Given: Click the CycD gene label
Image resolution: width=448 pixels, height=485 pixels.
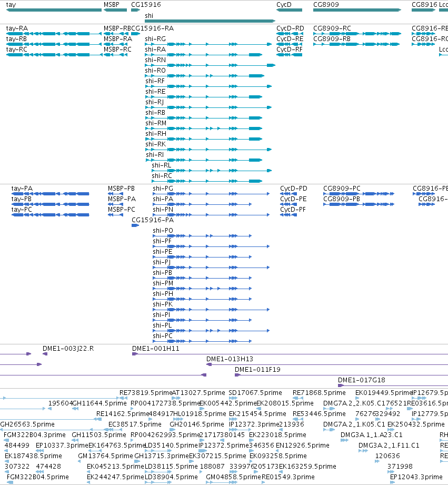Looking at the screenshot, I should click(284, 5).
